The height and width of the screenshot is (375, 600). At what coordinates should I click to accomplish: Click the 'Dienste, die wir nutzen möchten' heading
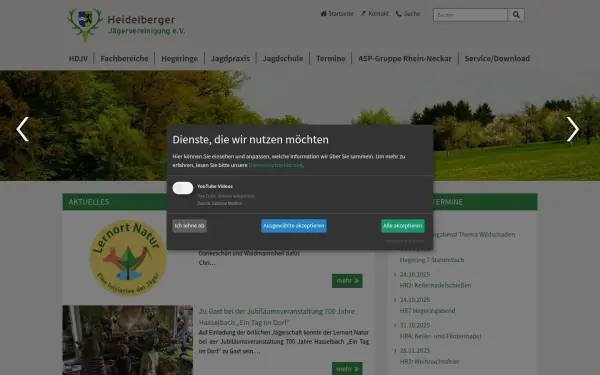250,140
